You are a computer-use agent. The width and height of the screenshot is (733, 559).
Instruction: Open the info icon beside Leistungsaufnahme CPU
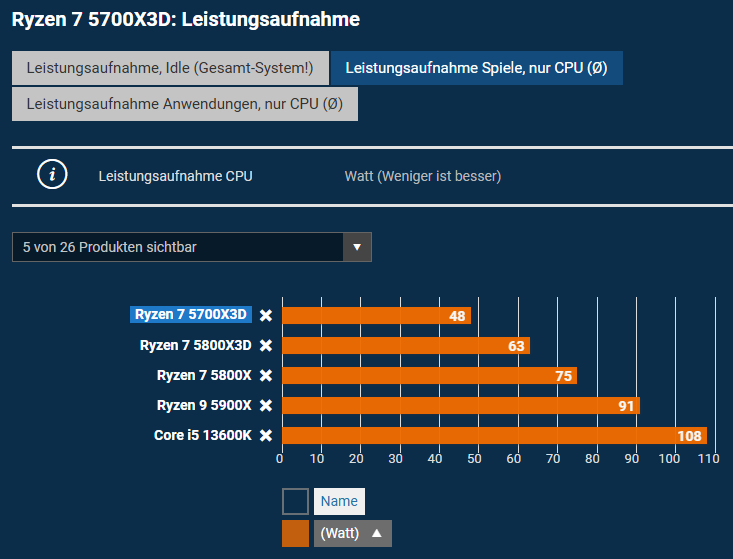(52, 175)
